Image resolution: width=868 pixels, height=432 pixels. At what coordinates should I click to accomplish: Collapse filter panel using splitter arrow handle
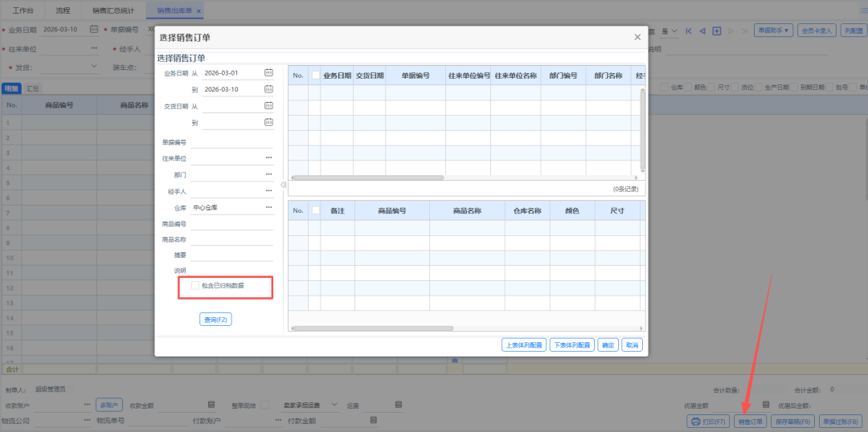coord(283,185)
